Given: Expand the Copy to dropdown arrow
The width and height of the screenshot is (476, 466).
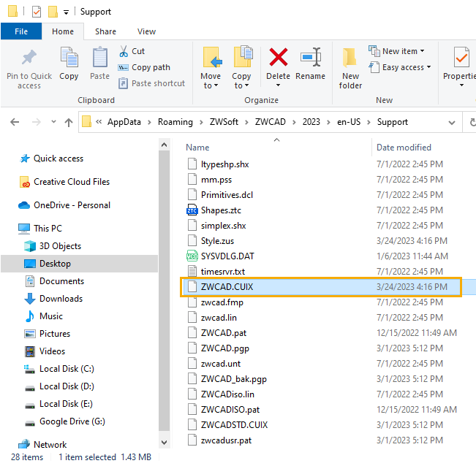Looking at the screenshot, I should 247,85.
